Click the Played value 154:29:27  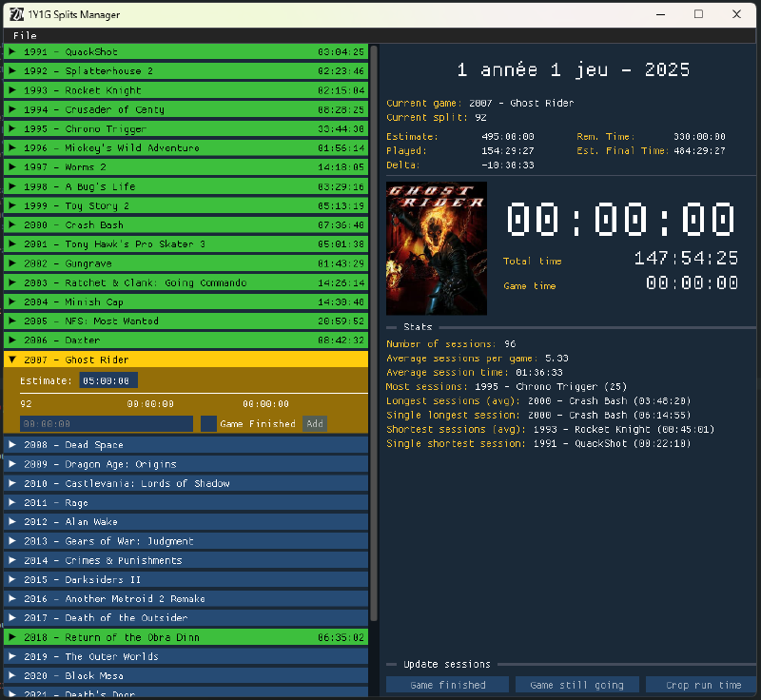(508, 150)
